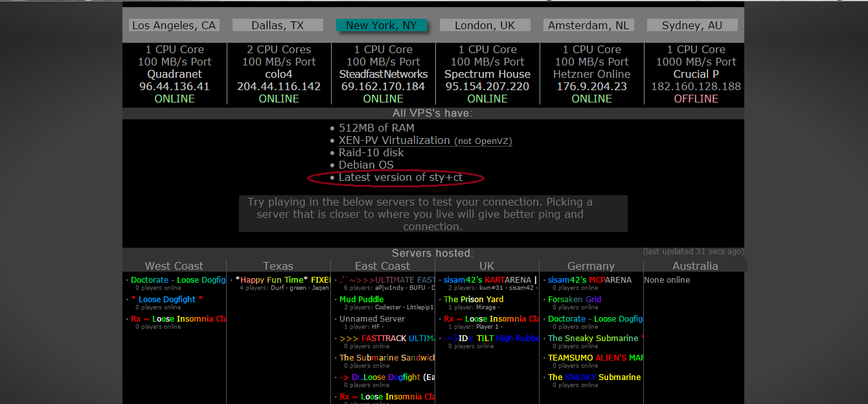Click the 'Debian OS' bullet
Screen dimensions: 868x404
tap(366, 165)
